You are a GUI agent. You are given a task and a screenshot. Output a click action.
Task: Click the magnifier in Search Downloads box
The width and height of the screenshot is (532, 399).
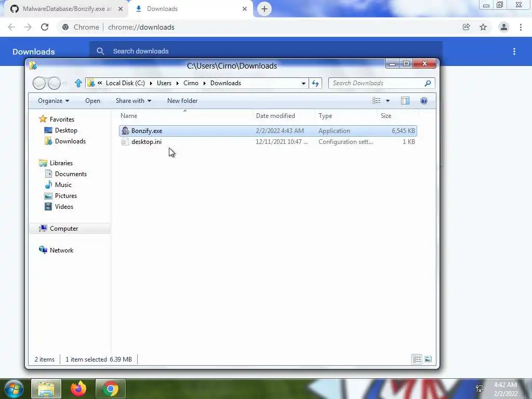pyautogui.click(x=428, y=83)
